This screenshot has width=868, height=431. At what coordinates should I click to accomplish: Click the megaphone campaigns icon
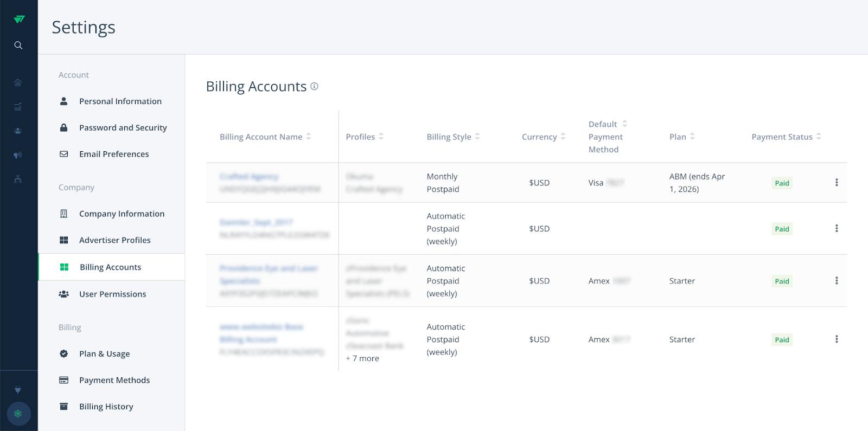pos(18,155)
